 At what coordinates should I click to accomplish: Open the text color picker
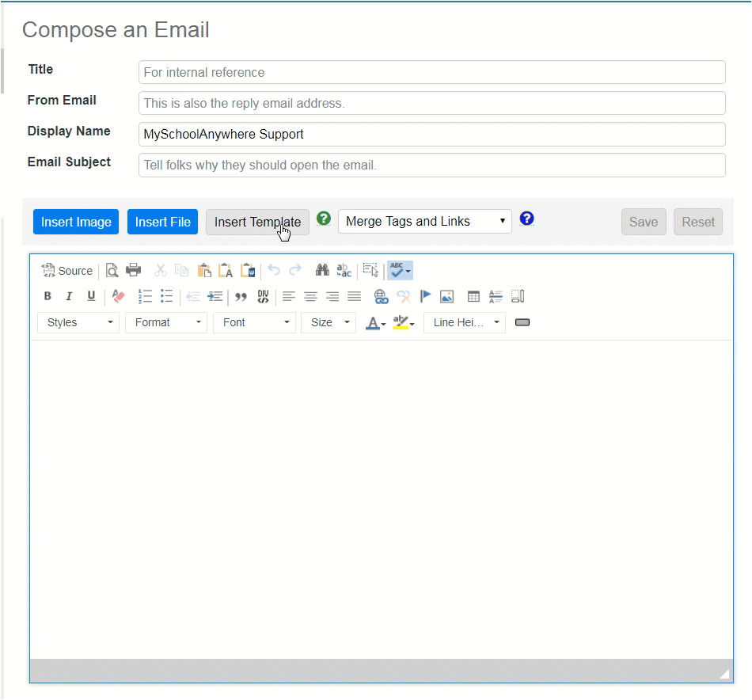[374, 322]
